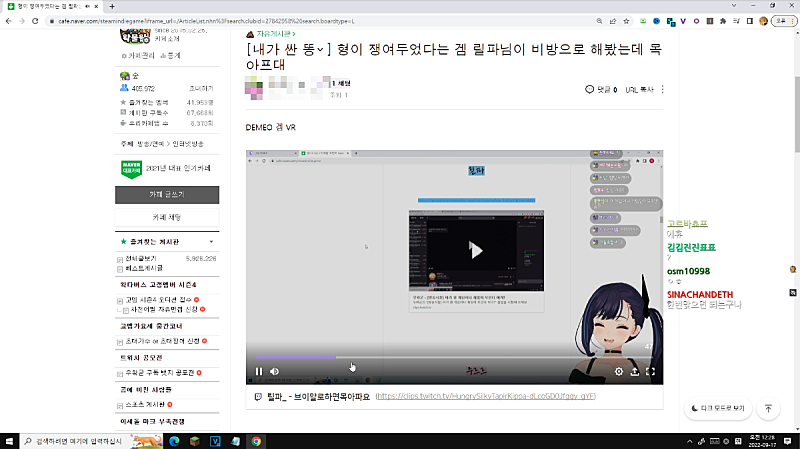This screenshot has width=800, height=449.
Task: Toggle 다크 모드로 보기 dark mode
Action: (718, 408)
